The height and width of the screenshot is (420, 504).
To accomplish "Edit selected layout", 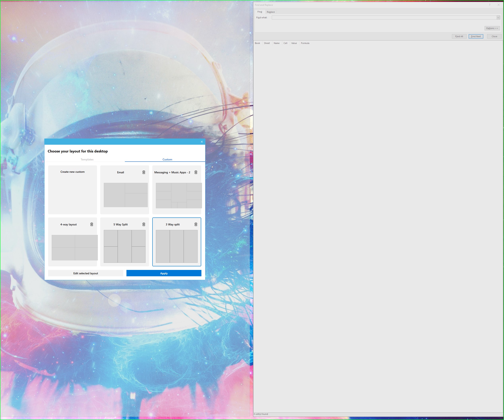I will click(x=86, y=273).
